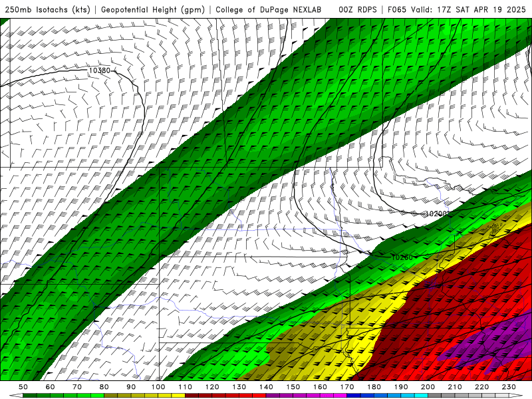Click the "Geopotential Height (gpm)" header label
Screen dimensions: 532x399
153,9
